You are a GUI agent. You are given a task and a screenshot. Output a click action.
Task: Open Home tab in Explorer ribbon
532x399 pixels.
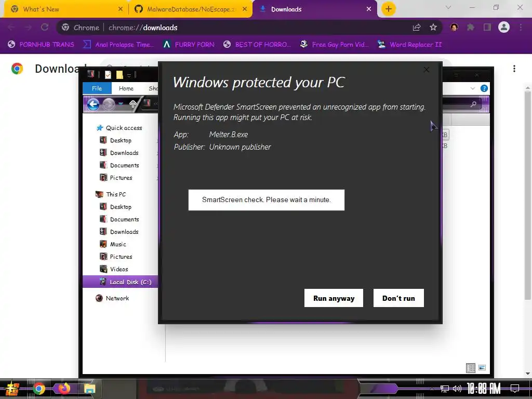pyautogui.click(x=126, y=88)
